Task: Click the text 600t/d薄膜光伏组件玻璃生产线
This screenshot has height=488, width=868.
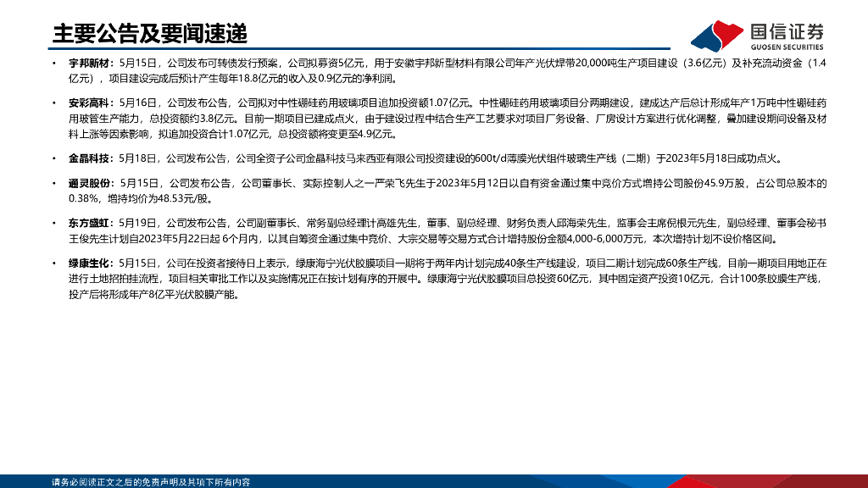Action: point(544,158)
